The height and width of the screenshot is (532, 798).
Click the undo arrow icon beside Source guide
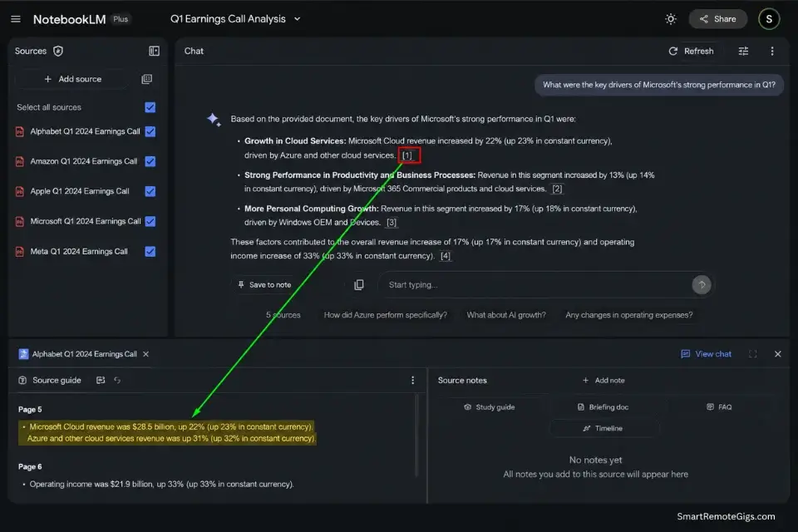117,380
